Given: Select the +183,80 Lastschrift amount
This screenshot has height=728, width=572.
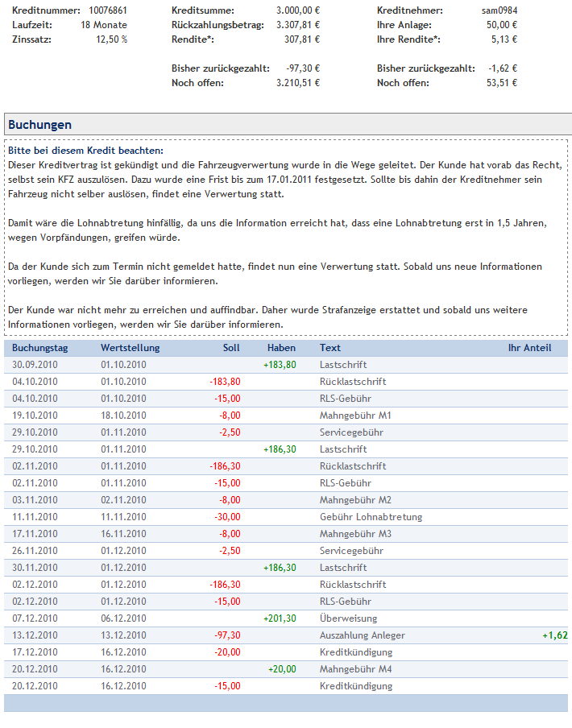Looking at the screenshot, I should pyautogui.click(x=280, y=365).
